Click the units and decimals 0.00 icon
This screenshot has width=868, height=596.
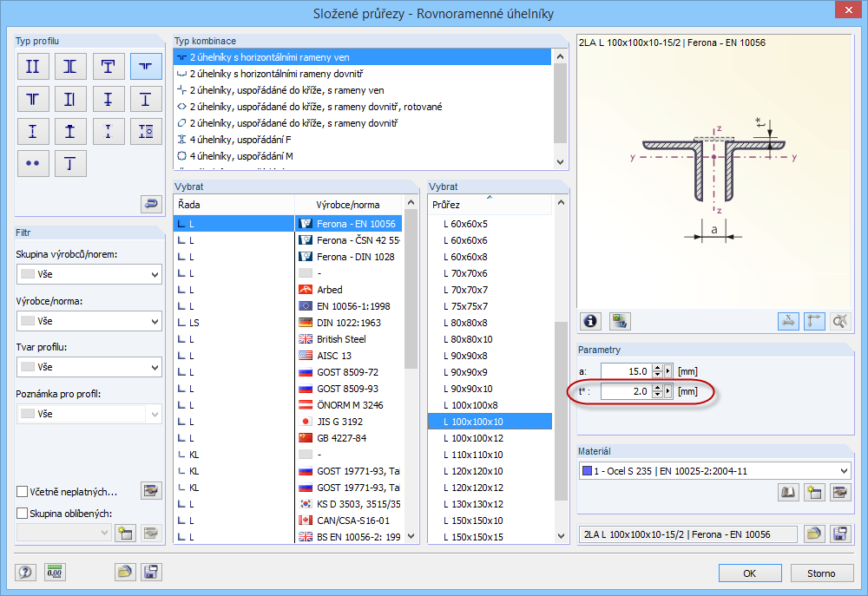click(x=55, y=572)
